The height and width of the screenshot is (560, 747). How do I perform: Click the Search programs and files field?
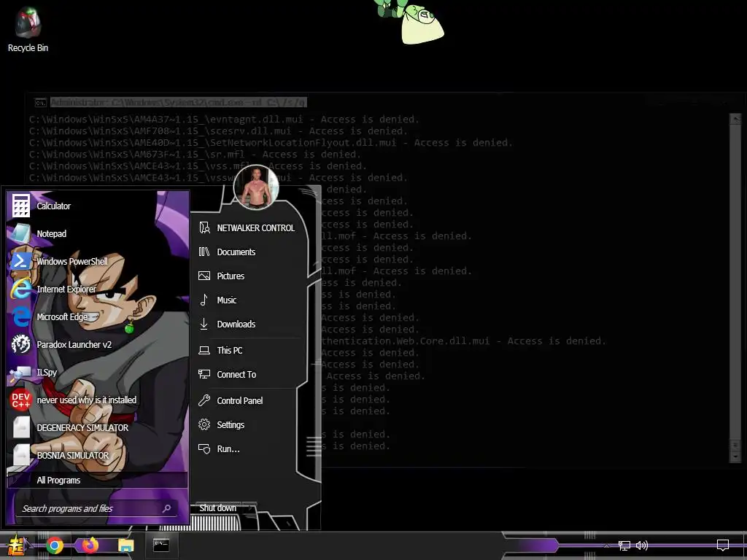click(x=97, y=508)
